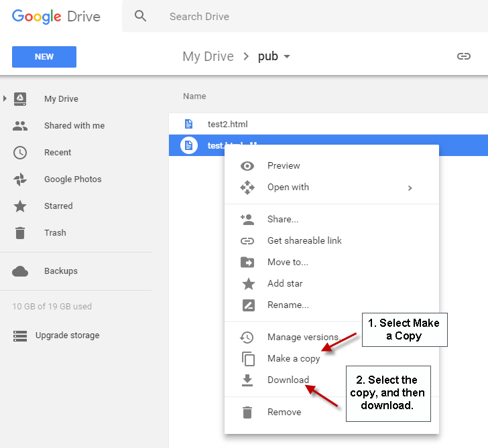Click the Get shareable link chain icon
This screenshot has width=488, height=448.
[247, 241]
